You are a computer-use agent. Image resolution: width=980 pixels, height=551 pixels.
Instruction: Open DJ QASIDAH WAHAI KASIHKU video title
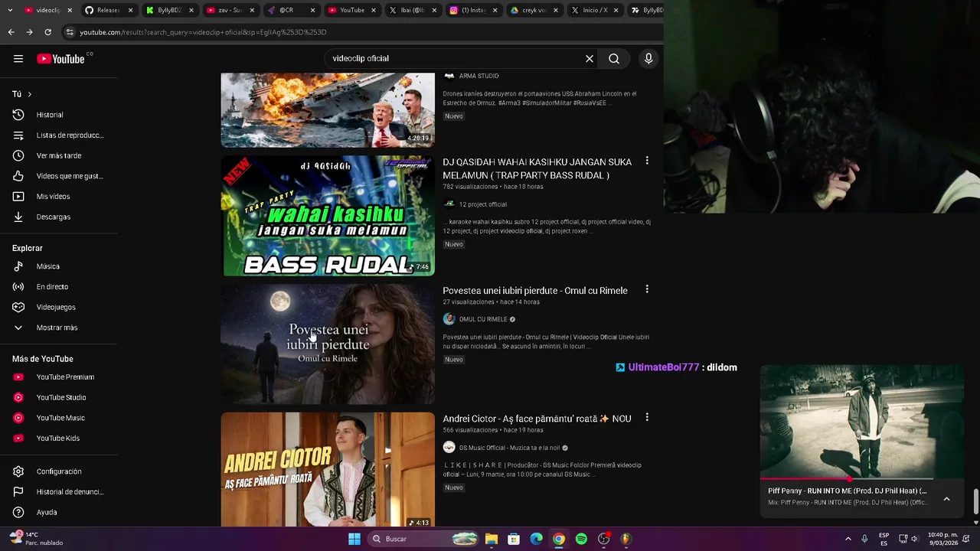click(537, 168)
